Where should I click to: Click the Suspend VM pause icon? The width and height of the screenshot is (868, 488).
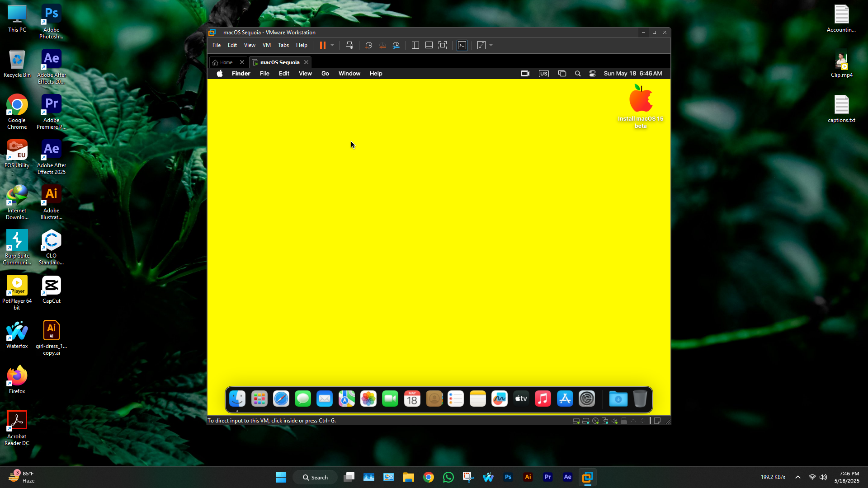pyautogui.click(x=322, y=45)
